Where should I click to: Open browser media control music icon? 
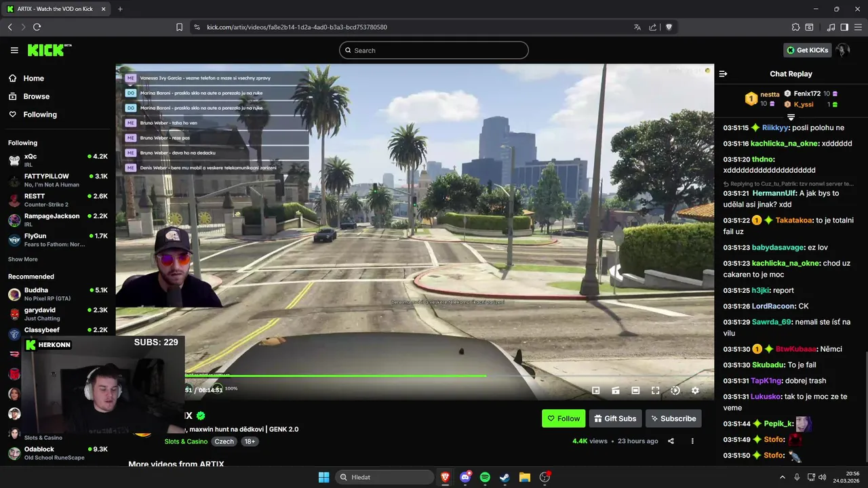point(831,27)
